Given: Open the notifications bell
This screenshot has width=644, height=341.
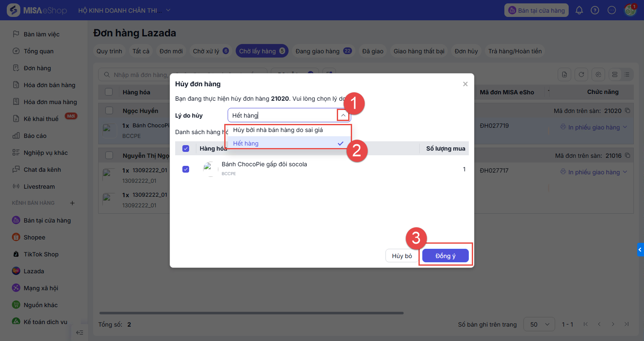Looking at the screenshot, I should point(579,11).
